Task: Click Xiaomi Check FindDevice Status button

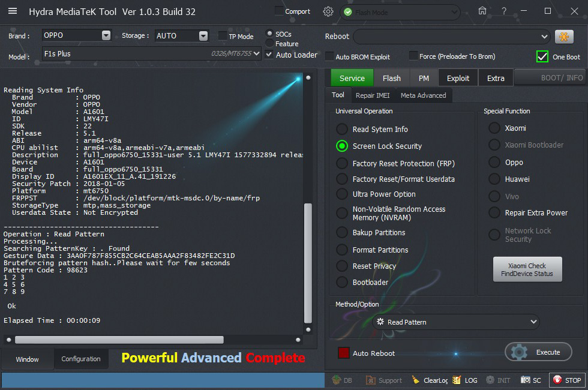Action: click(x=527, y=269)
